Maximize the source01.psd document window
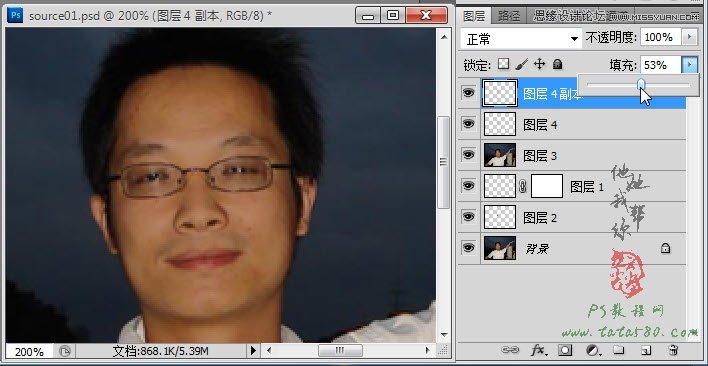708x366 pixels. [x=393, y=16]
